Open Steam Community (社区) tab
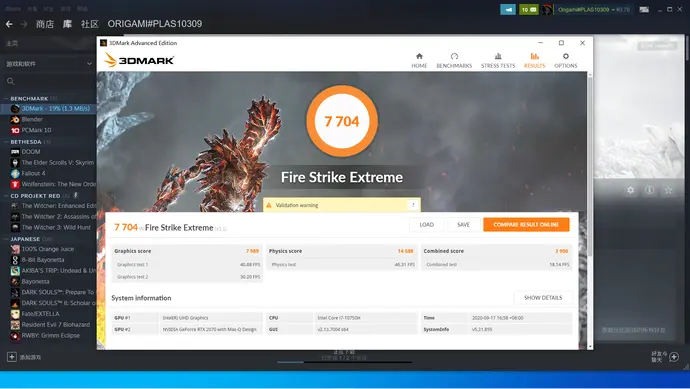 click(90, 24)
